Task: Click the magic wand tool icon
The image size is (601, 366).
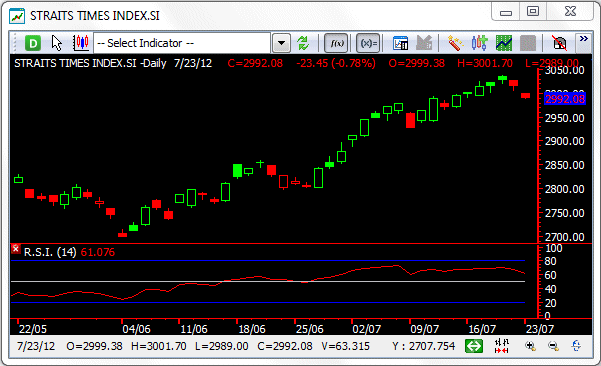Action: (455, 43)
